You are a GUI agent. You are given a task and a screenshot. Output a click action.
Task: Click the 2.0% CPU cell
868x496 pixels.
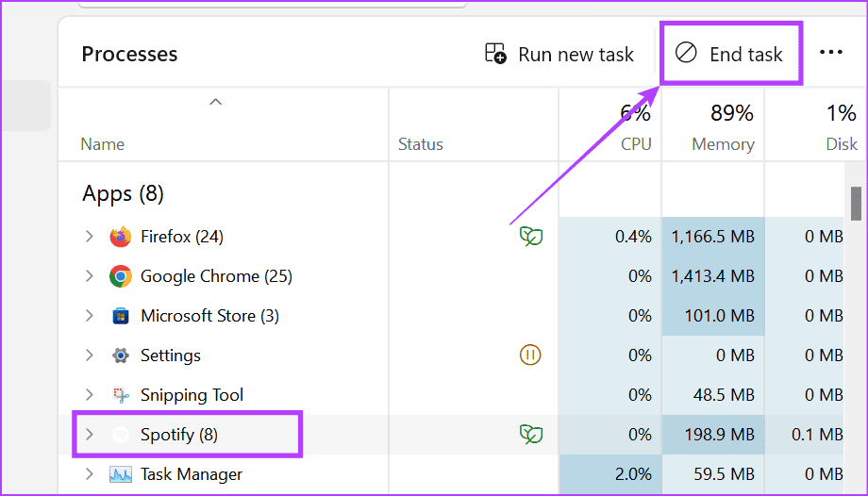610,474
